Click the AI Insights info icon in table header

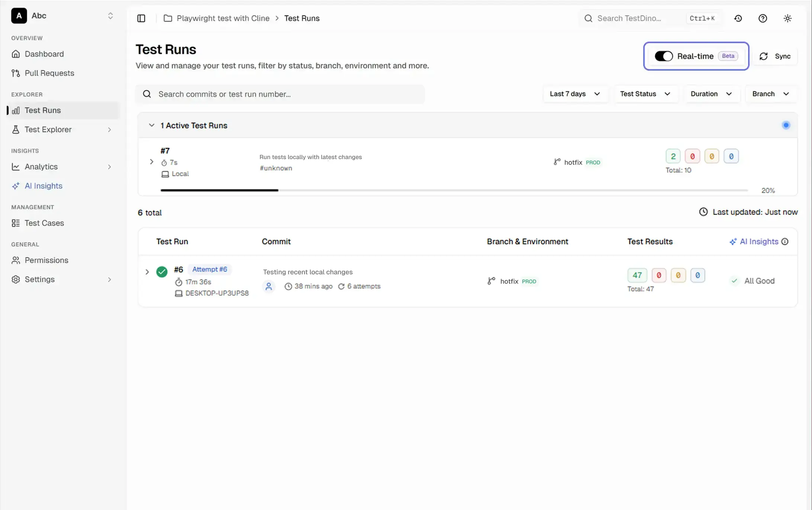click(x=785, y=242)
